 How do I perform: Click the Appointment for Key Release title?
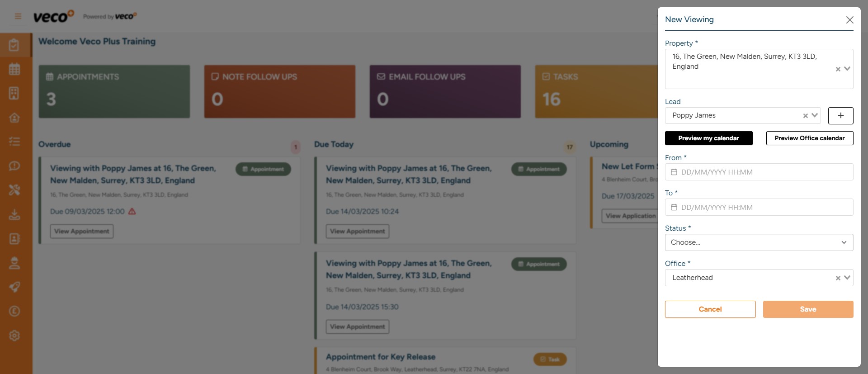pos(381,357)
